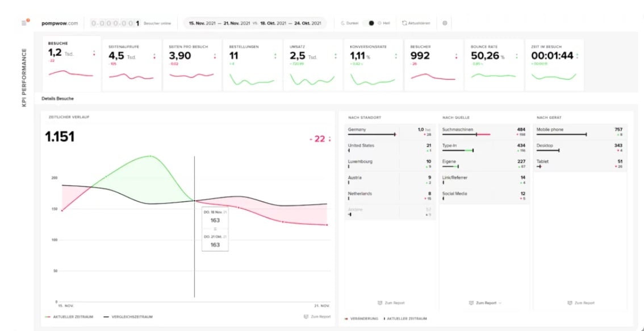Screen dimensions: 644x331
Task: Select the Desktop device row
Action: [580, 148]
